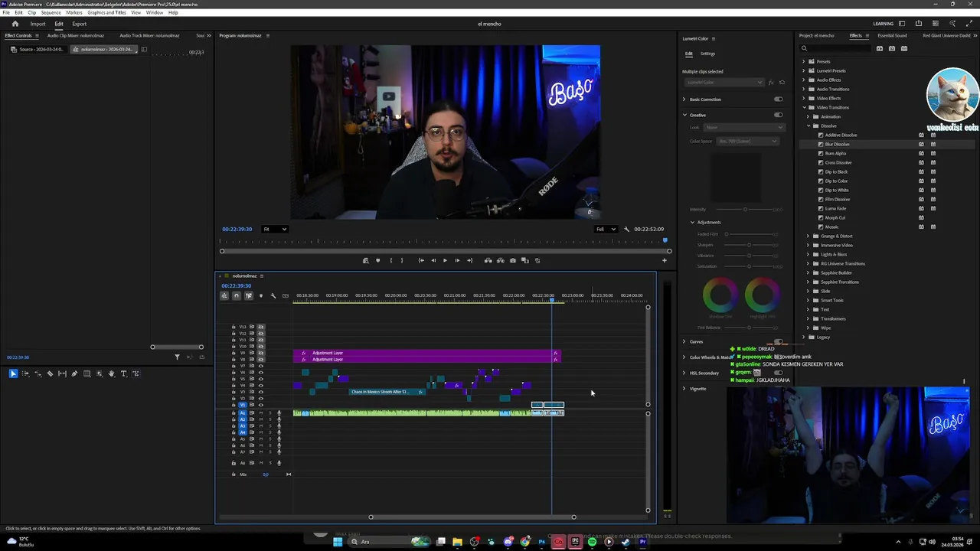Screen dimensions: 980x551
Task: Open Workspaces icon in the header bar
Action: point(902,24)
